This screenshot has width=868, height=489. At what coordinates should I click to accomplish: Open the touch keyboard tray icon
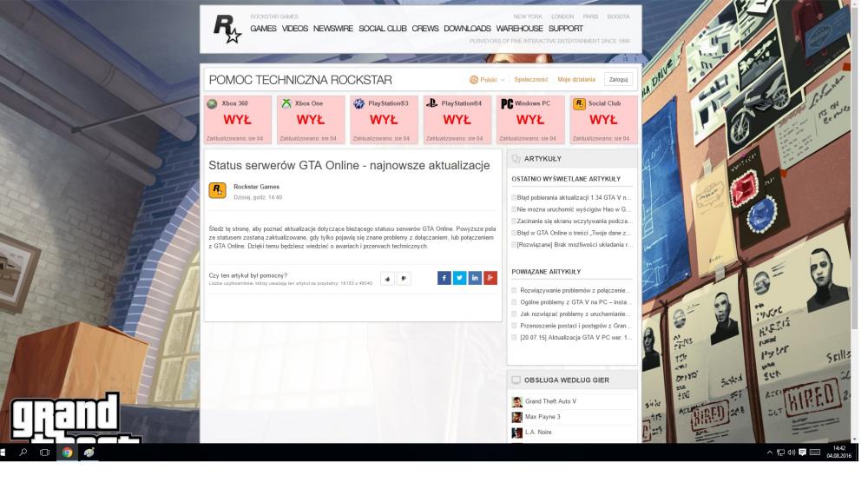point(815,453)
